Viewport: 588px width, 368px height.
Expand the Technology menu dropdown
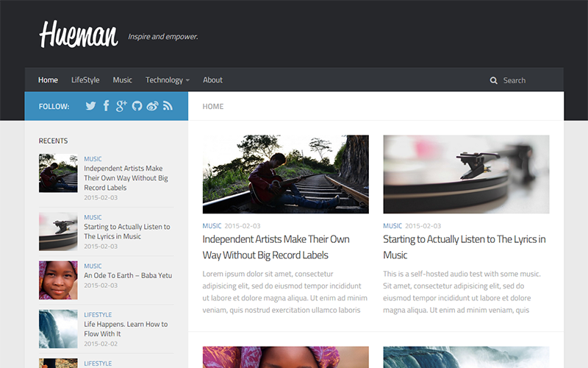pos(168,80)
